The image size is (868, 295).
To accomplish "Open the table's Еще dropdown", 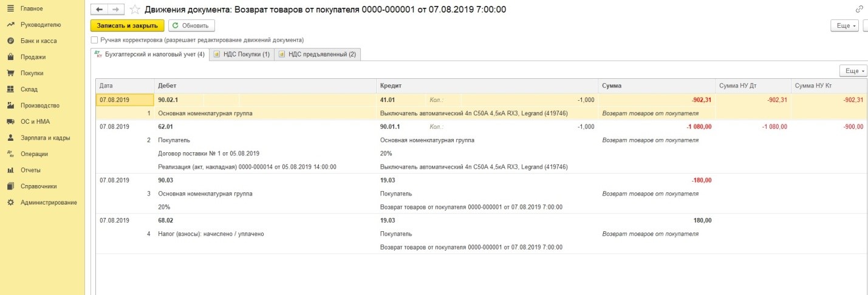I will pyautogui.click(x=854, y=71).
